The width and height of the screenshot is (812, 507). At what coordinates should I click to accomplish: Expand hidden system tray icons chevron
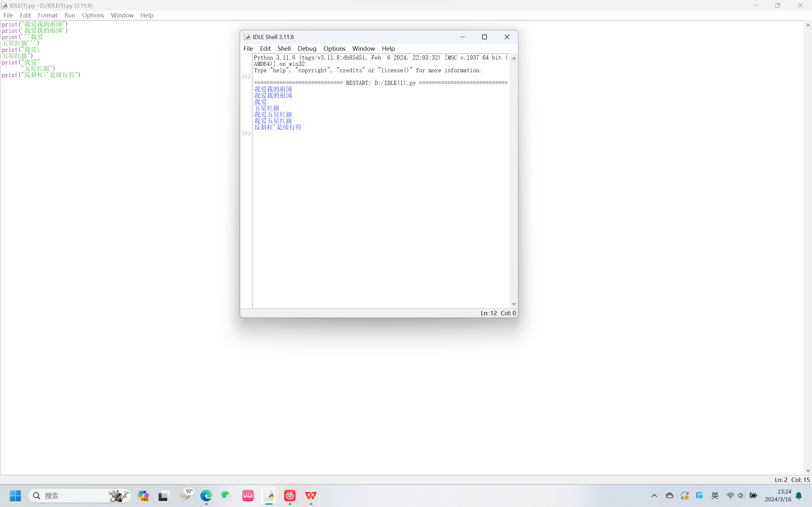click(654, 495)
